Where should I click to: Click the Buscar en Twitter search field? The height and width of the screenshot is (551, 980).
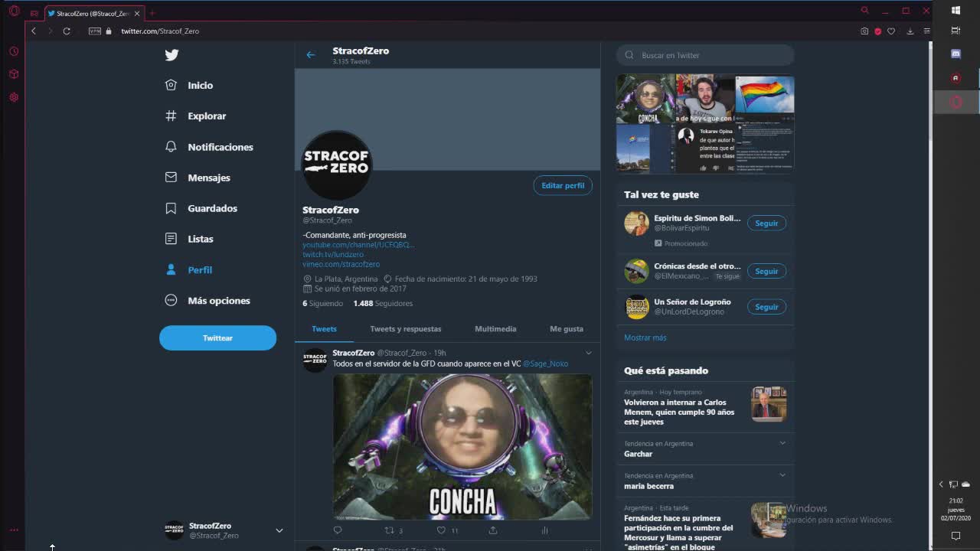click(705, 55)
